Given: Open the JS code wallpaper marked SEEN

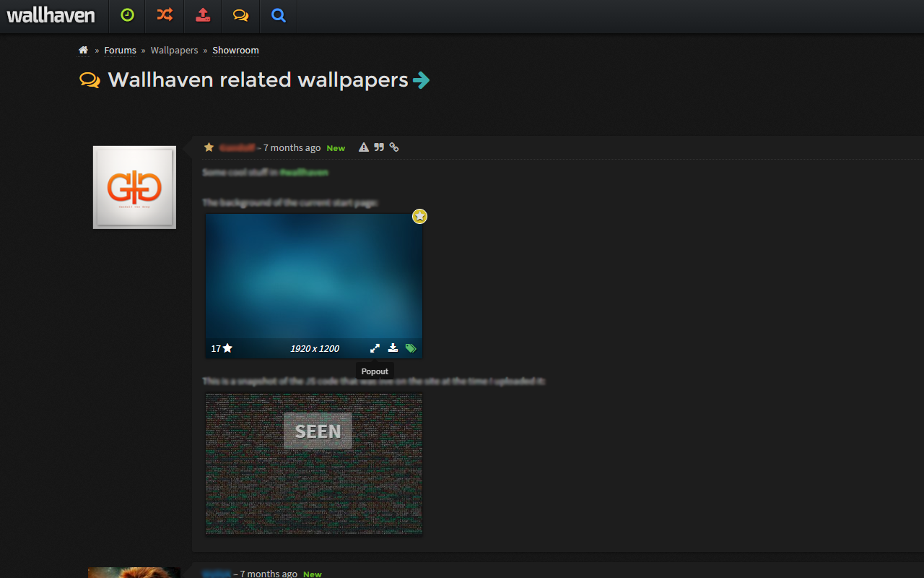Looking at the screenshot, I should (314, 465).
